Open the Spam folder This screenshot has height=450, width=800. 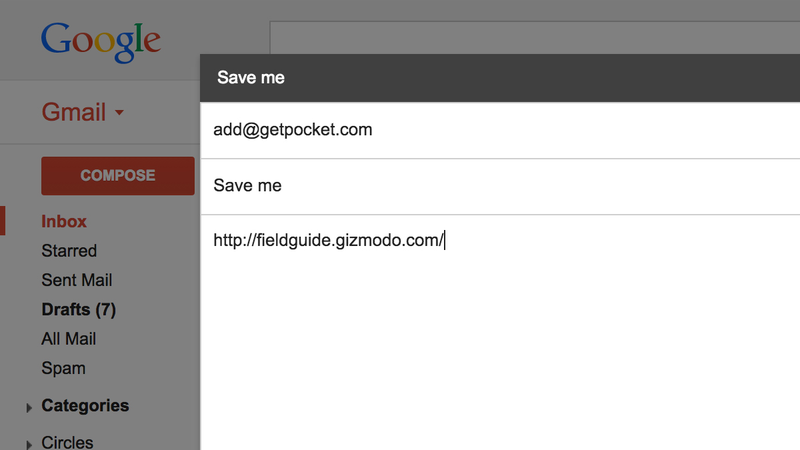coord(63,368)
